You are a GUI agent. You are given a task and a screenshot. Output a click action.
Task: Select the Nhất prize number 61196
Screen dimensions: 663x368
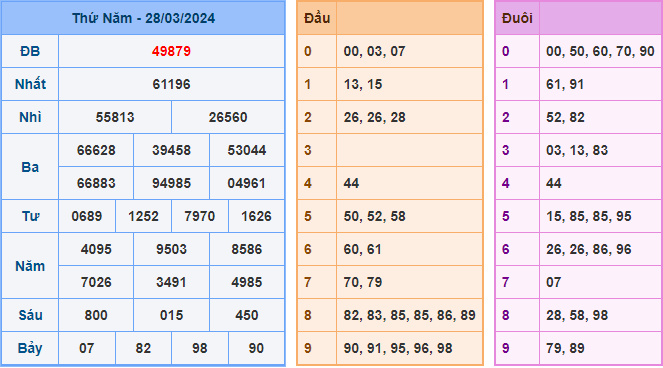tap(171, 84)
